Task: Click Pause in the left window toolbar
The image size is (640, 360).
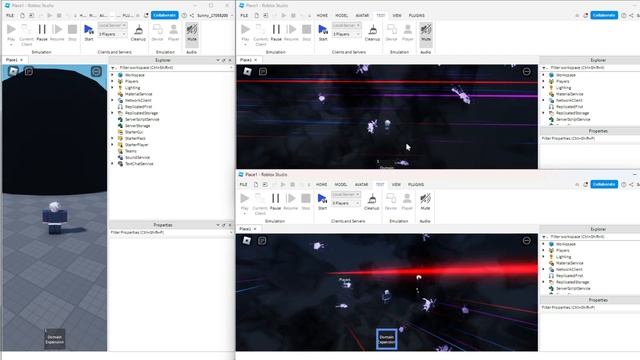Action: 42,32
